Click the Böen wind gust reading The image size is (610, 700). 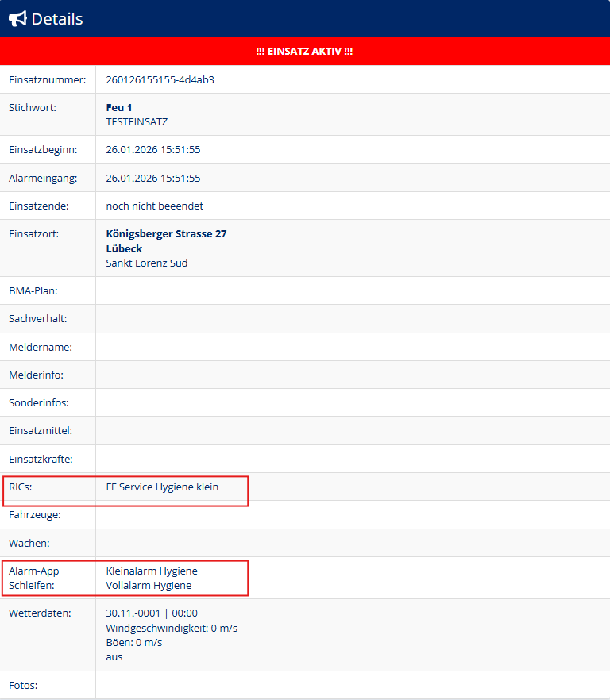coord(133,642)
